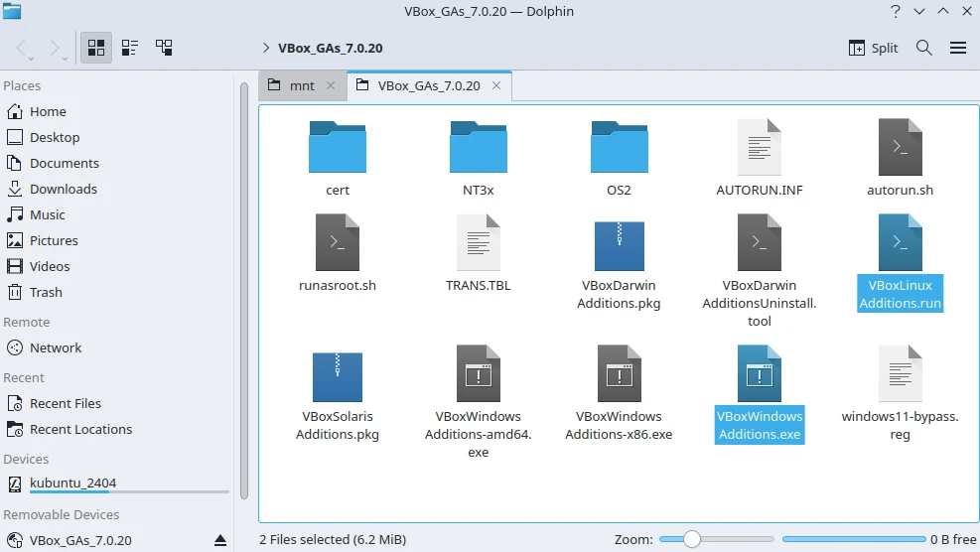This screenshot has height=552, width=980.
Task: Click the '0 B free' status text
Action: (x=953, y=539)
